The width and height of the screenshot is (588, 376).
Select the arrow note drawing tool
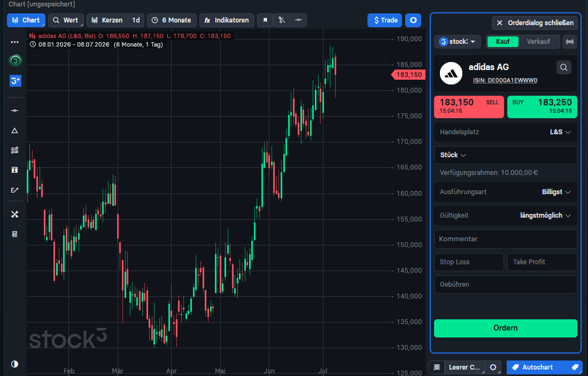click(x=15, y=190)
